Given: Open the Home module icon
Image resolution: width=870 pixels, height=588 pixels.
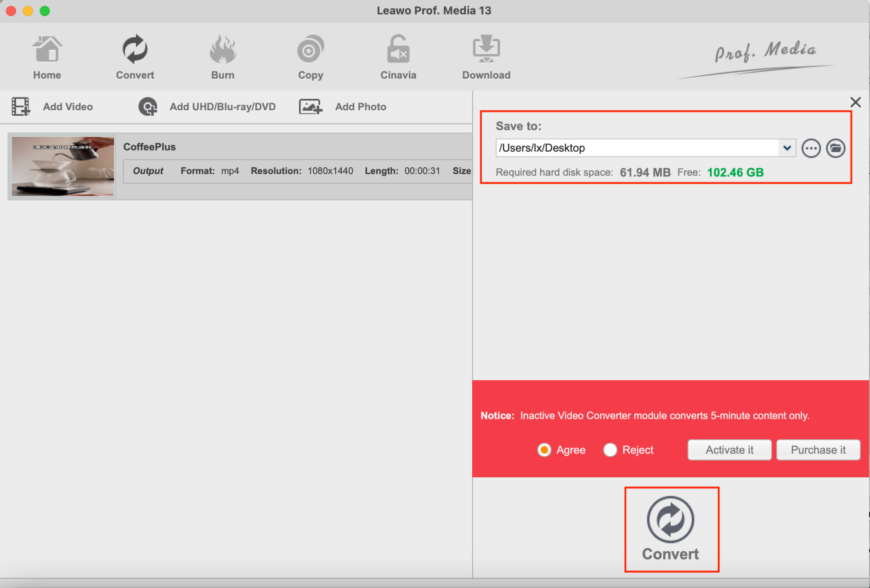Looking at the screenshot, I should pyautogui.click(x=47, y=50).
